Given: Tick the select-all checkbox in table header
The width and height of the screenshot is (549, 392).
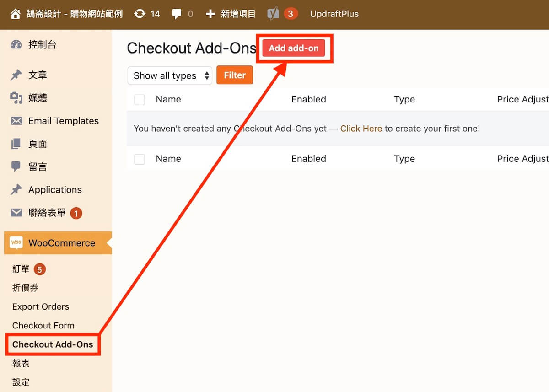Looking at the screenshot, I should click(x=140, y=100).
